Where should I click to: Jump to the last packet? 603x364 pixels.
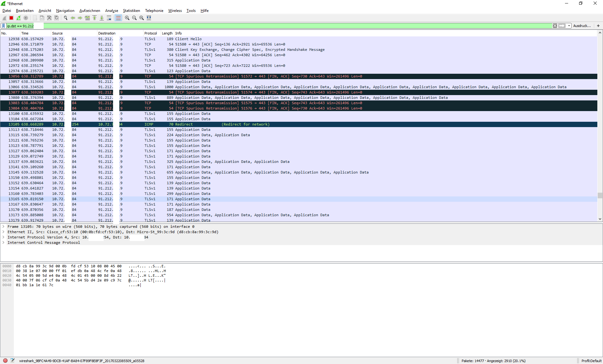tap(102, 18)
